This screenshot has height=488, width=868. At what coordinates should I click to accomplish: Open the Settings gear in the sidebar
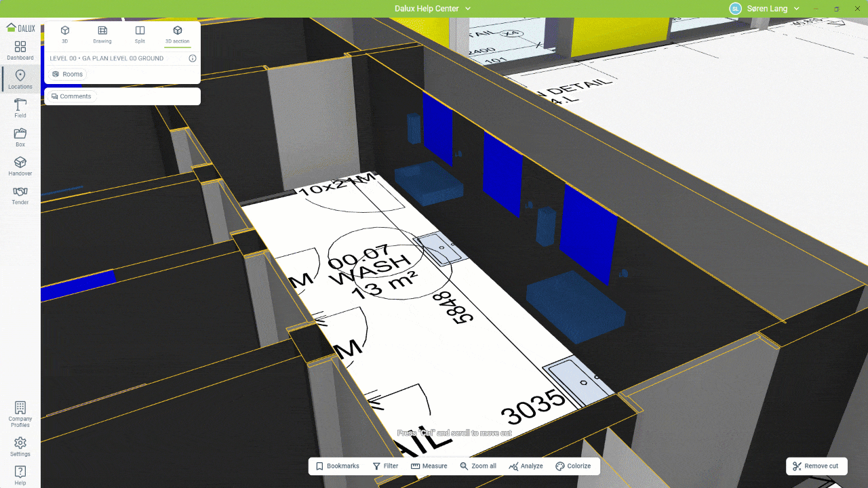pos(20,446)
